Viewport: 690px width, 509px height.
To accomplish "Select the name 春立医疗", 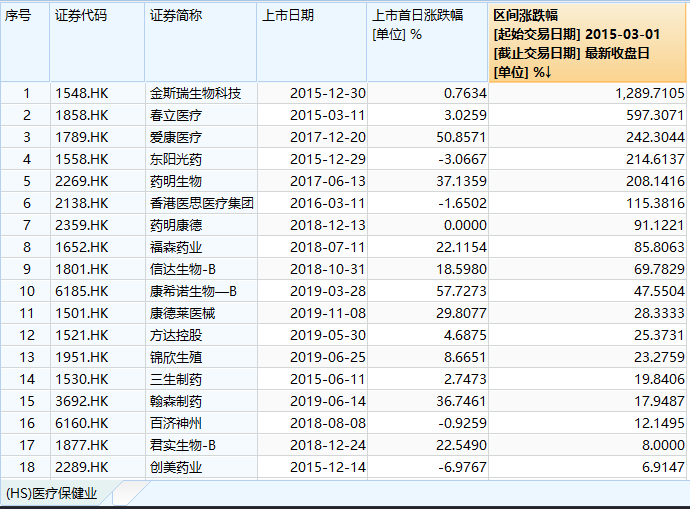I will pyautogui.click(x=176, y=115).
